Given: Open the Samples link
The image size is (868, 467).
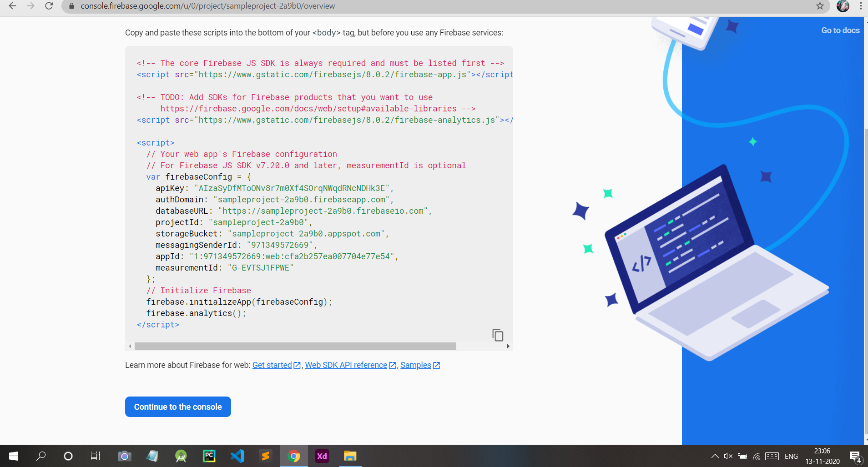Looking at the screenshot, I should point(420,365).
